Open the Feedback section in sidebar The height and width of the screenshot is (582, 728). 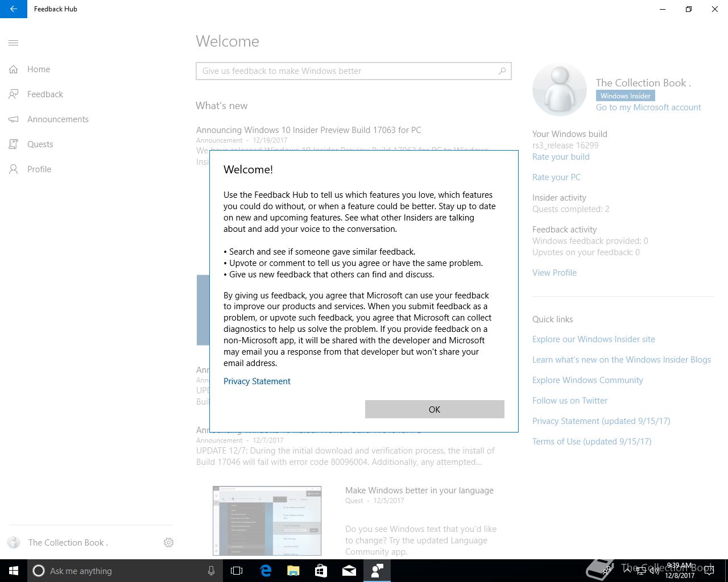45,94
